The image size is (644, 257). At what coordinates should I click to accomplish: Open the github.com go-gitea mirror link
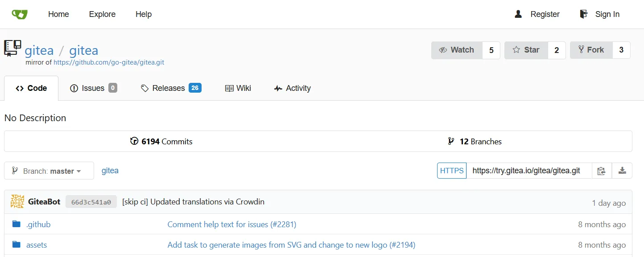click(109, 62)
